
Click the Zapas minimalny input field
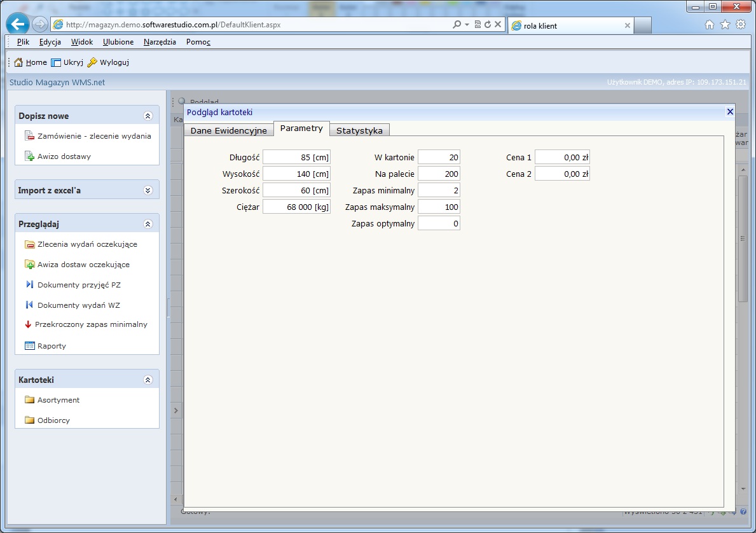[439, 190]
